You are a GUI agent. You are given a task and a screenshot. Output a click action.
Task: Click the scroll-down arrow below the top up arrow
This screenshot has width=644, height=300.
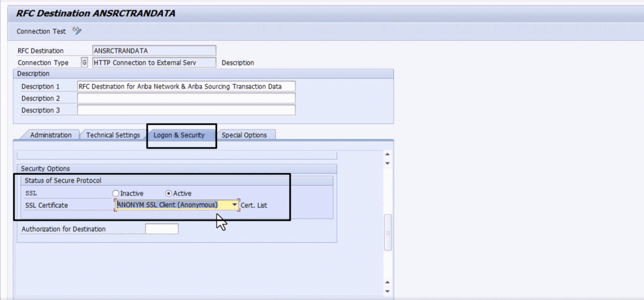pos(387,163)
